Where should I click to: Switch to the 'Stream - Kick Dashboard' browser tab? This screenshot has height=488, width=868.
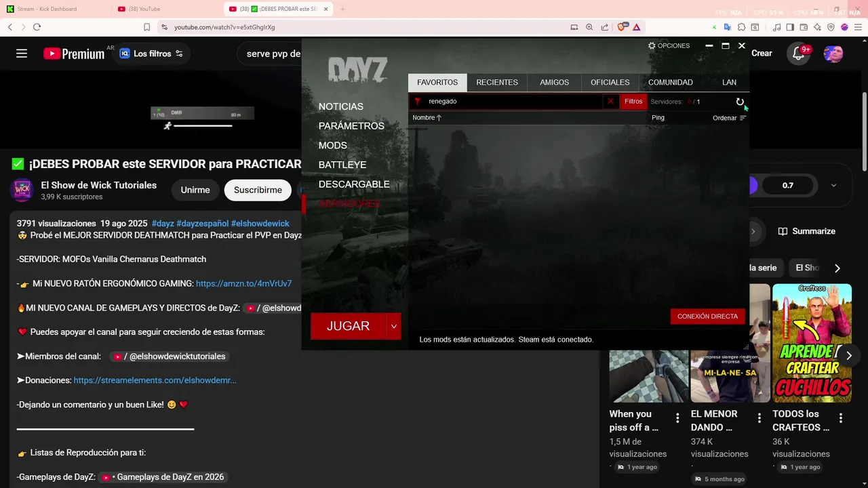coord(55,9)
